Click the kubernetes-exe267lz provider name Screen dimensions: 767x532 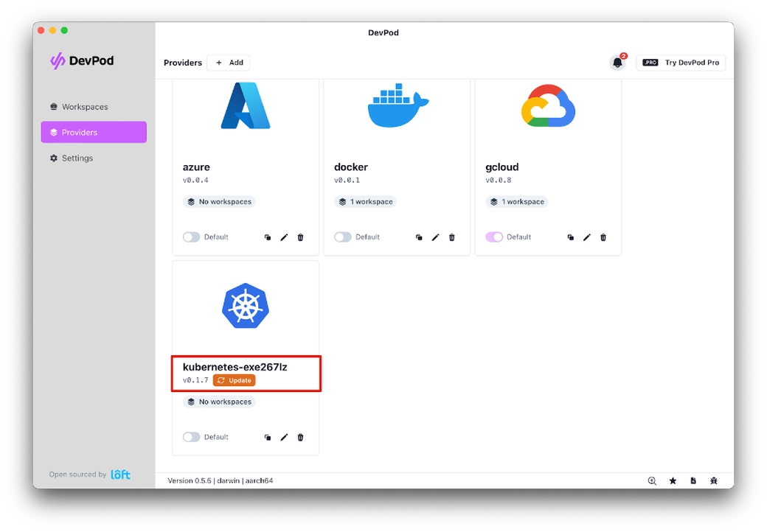[235, 367]
